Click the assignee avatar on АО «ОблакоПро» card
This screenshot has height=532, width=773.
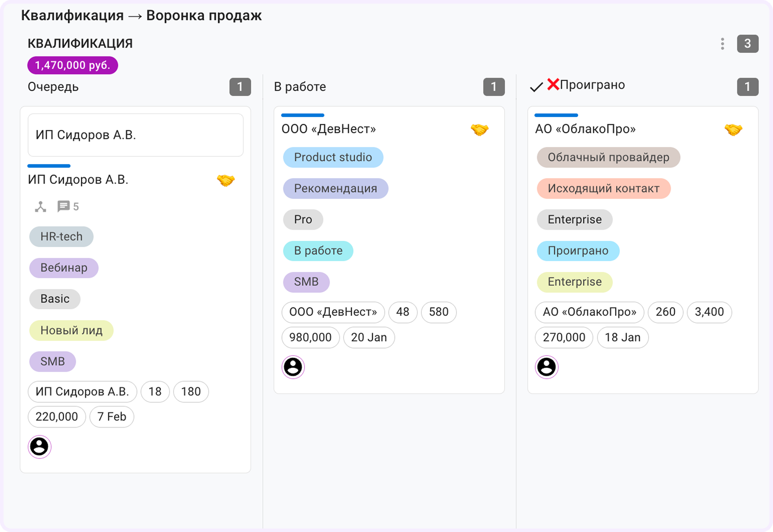tap(547, 367)
